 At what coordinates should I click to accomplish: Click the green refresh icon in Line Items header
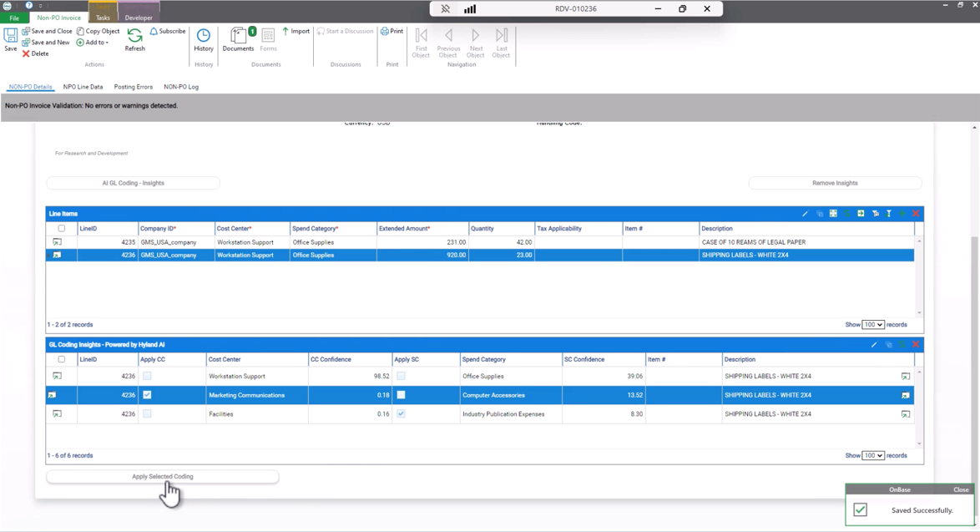[x=847, y=214]
